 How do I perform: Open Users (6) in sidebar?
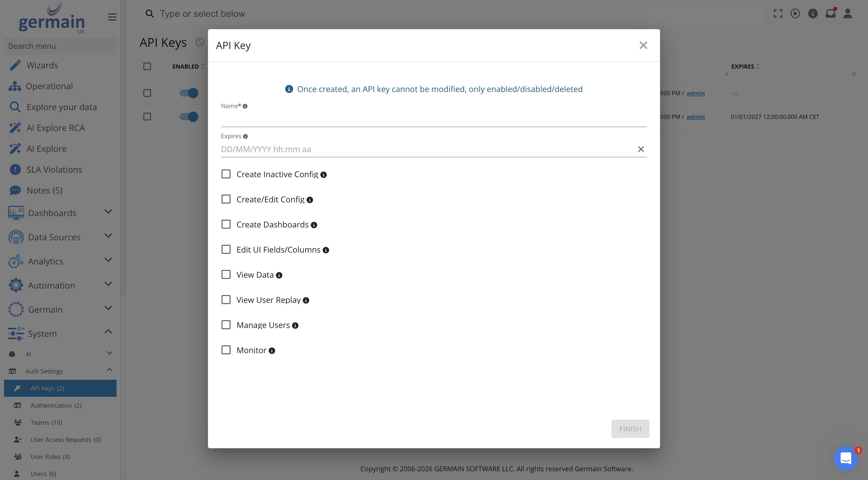click(43, 474)
